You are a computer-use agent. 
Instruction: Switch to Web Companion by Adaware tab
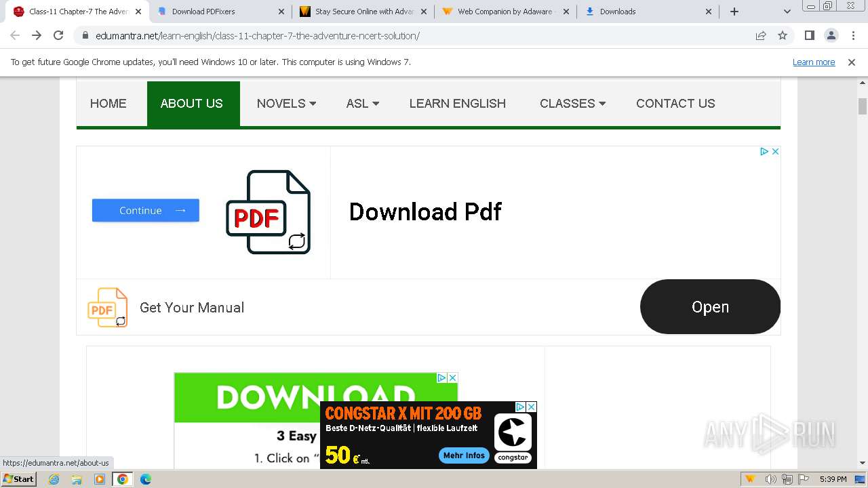507,12
